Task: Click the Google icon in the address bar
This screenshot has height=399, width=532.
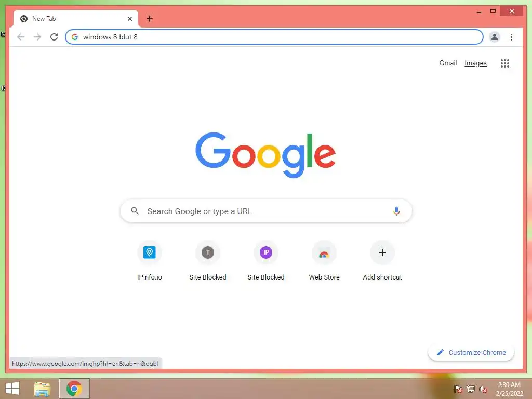Action: click(75, 37)
